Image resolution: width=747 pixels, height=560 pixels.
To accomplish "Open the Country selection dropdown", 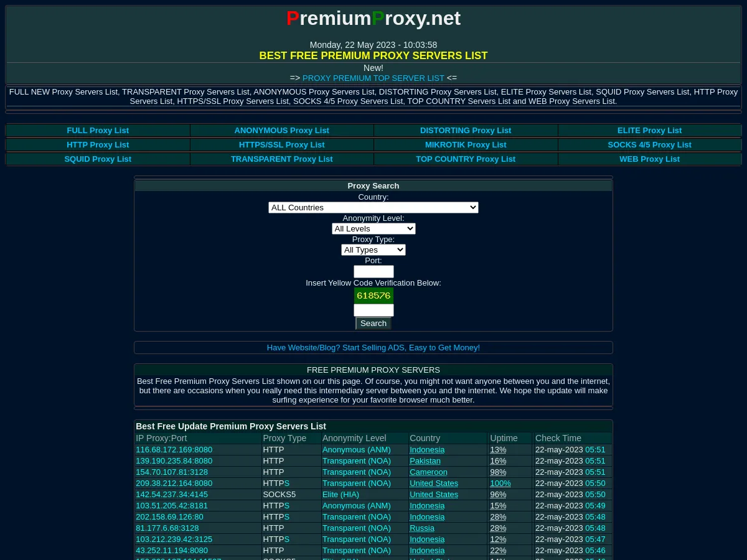I will (374, 207).
